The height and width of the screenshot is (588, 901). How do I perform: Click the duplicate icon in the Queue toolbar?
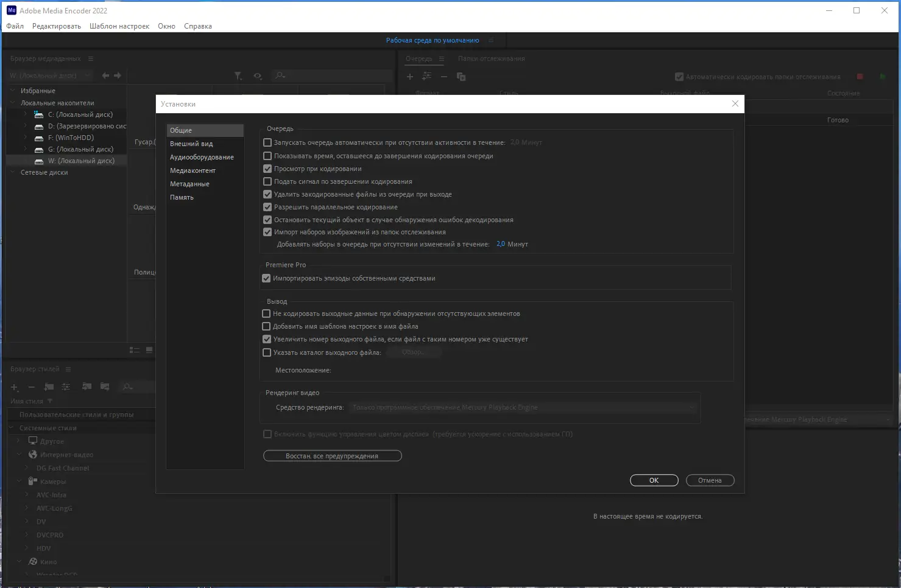[461, 77]
